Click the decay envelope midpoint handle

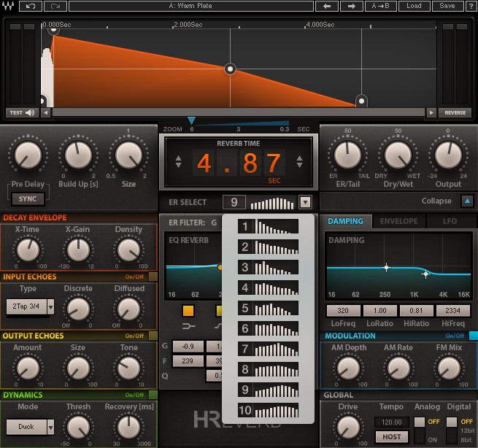click(230, 69)
